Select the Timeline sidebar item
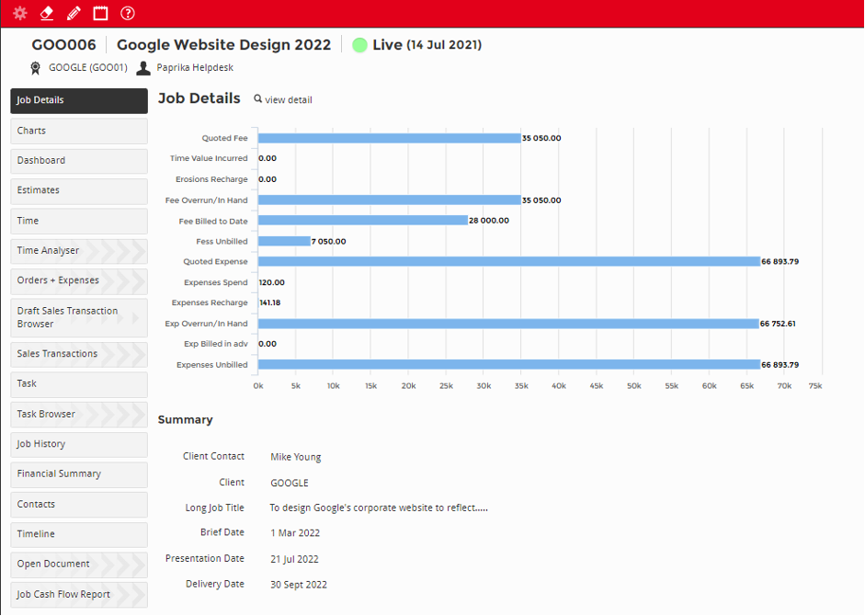Image resolution: width=865 pixels, height=616 pixels. (x=78, y=534)
